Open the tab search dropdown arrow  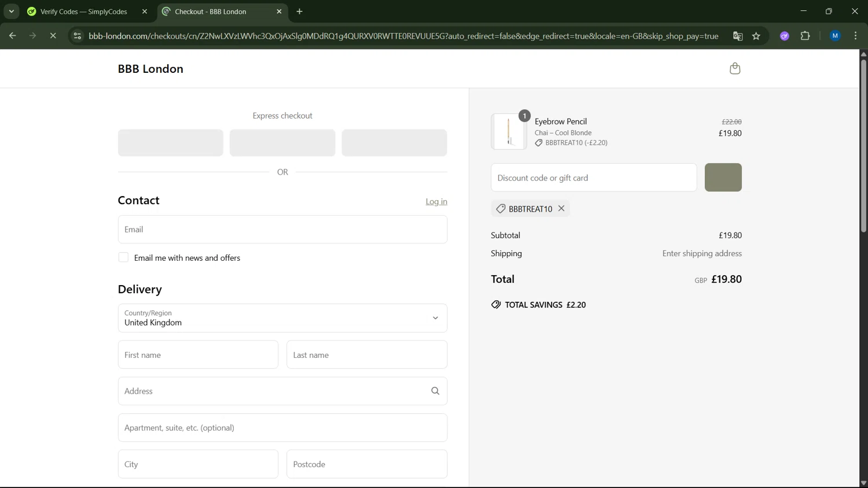tap(12, 12)
